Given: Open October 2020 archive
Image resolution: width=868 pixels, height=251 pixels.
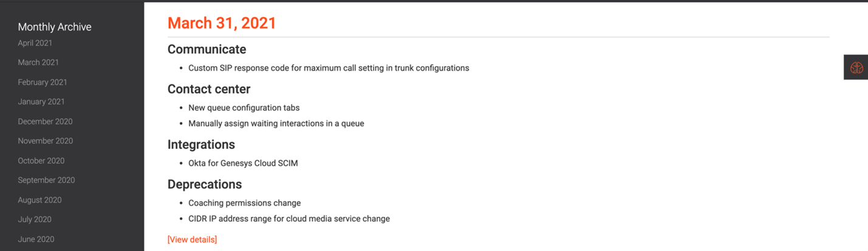Looking at the screenshot, I should click(41, 161).
